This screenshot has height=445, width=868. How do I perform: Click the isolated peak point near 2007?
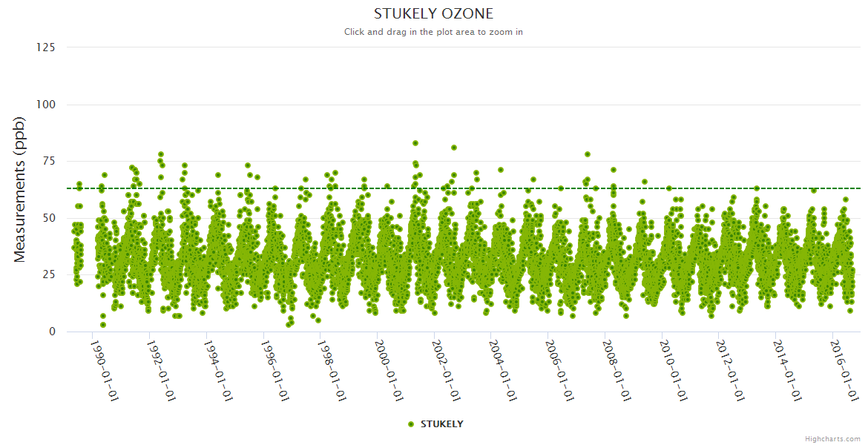[587, 154]
